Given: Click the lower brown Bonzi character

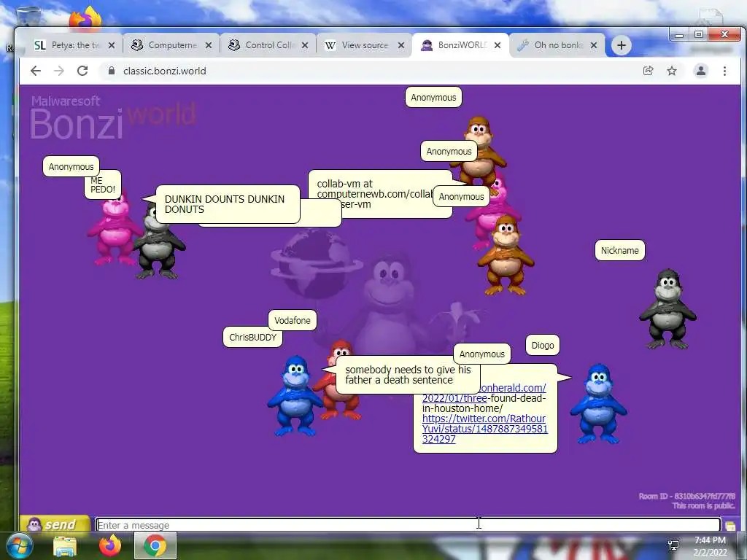Looking at the screenshot, I should point(506,255).
